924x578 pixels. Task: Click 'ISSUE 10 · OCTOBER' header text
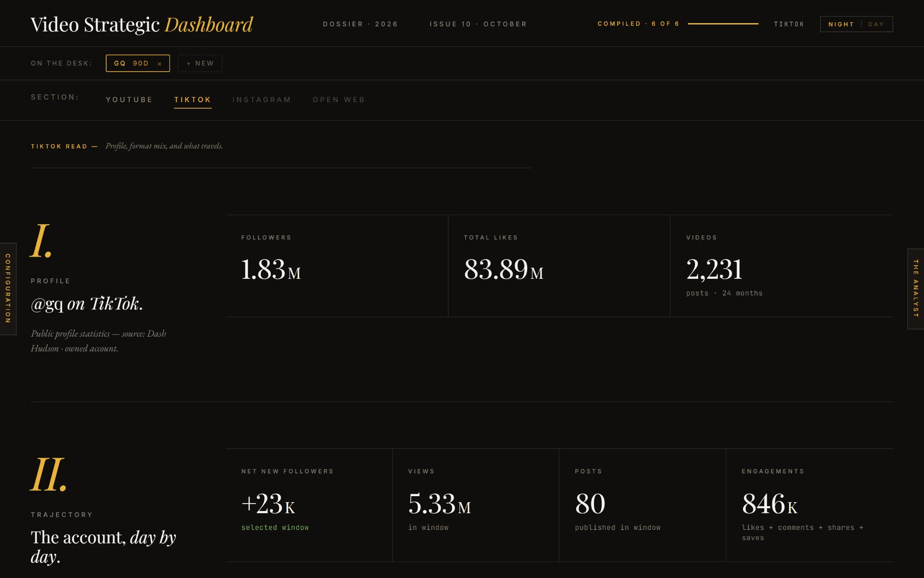coord(478,24)
